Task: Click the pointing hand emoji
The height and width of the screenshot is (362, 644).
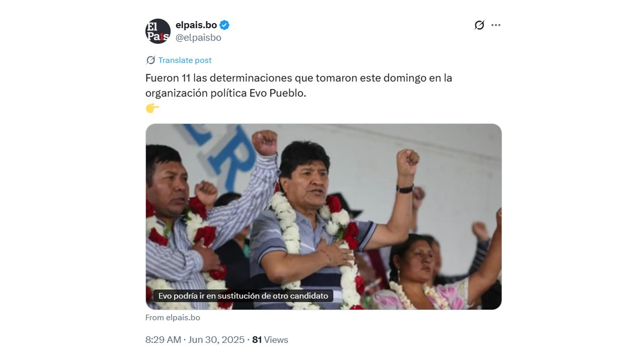Action: pyautogui.click(x=152, y=108)
